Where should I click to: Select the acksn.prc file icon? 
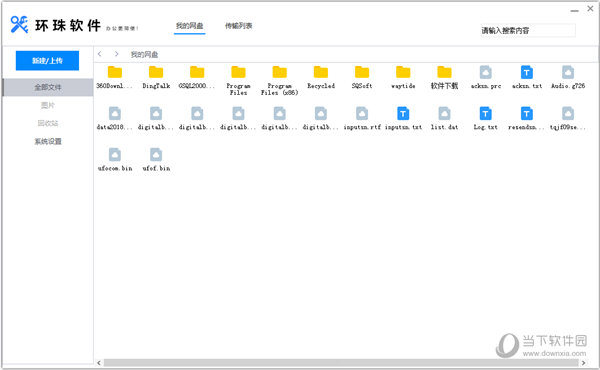(486, 72)
